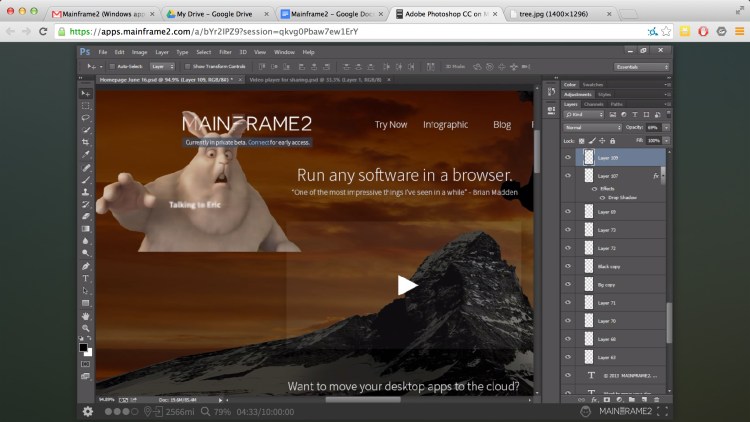
Task: Click the lock position icon
Action: [x=602, y=141]
